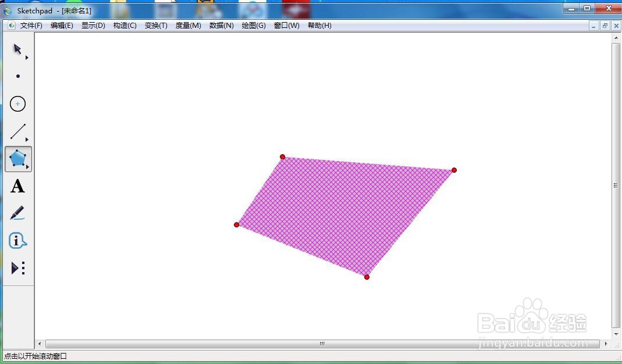The image size is (622, 364).
Task: Select the Point tool
Action: [18, 76]
